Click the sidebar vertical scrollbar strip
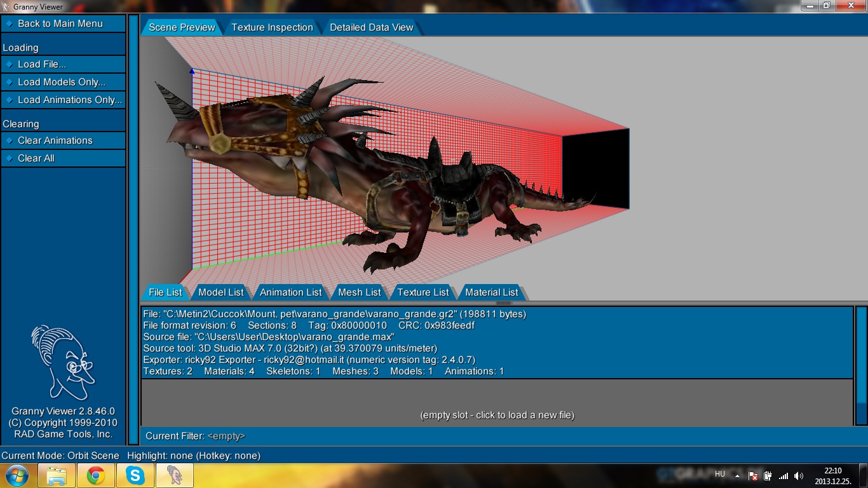Screen dimensions: 868x488 pyautogui.click(x=133, y=229)
